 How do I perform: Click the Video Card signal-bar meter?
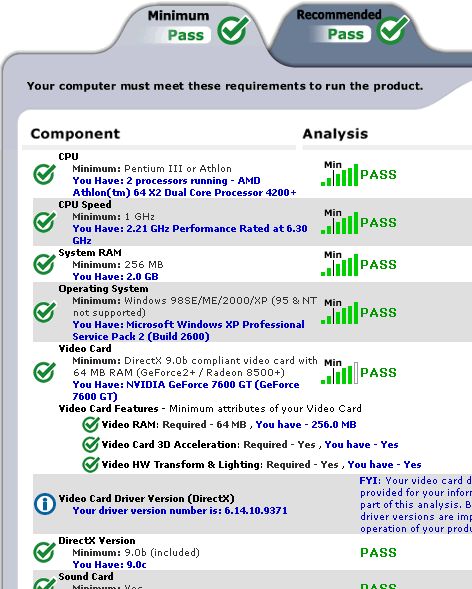click(339, 371)
